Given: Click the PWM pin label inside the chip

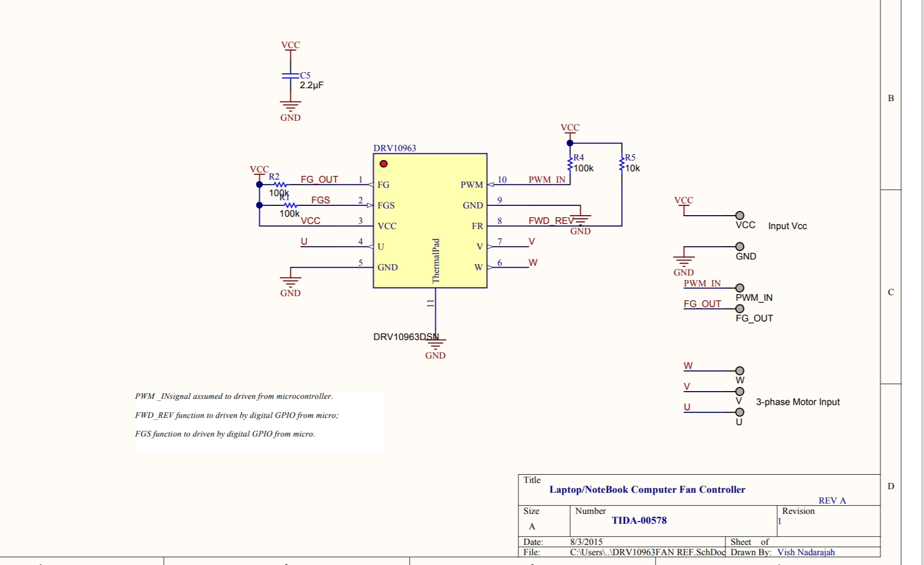Looking at the screenshot, I should (472, 185).
